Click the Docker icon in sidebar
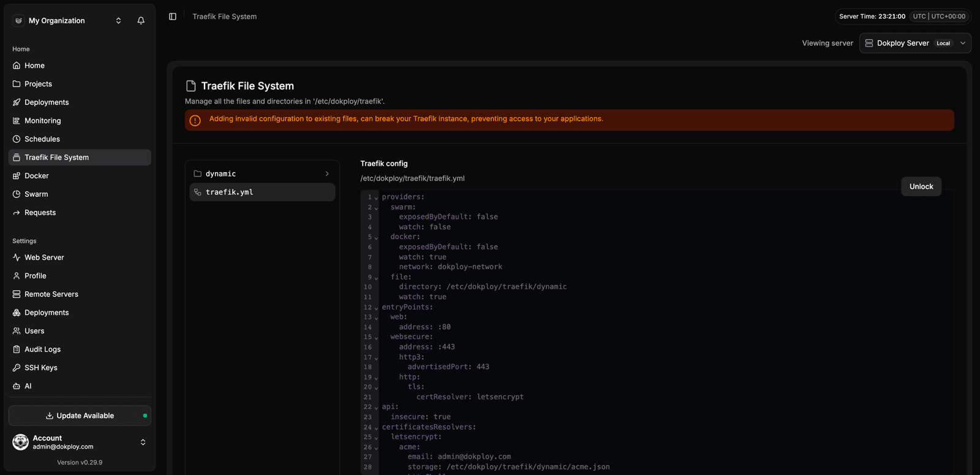Viewport: 980px width, 475px height. point(17,176)
